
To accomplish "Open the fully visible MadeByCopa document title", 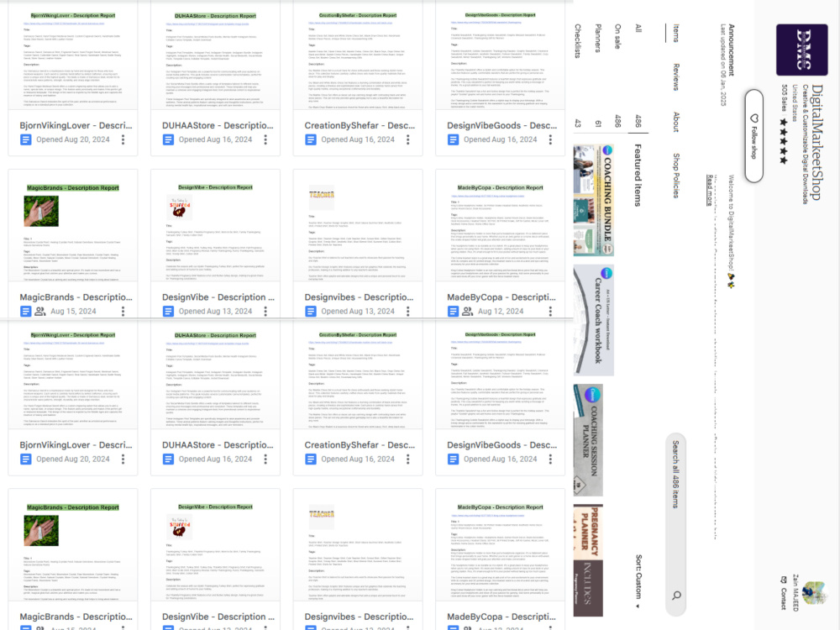I will coord(501,297).
